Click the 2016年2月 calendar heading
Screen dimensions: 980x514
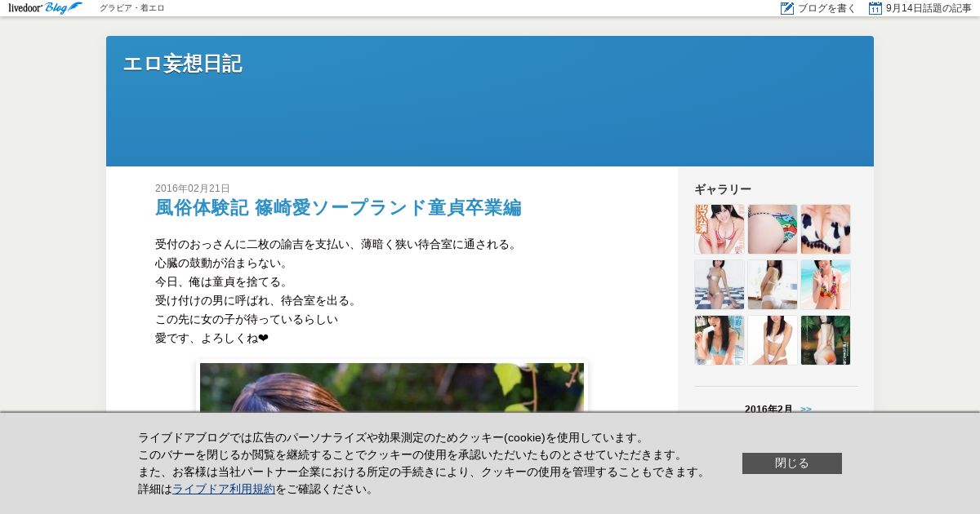coord(768,409)
